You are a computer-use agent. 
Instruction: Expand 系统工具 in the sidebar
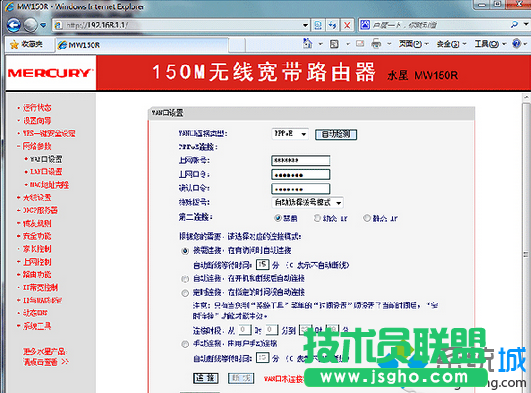37,326
